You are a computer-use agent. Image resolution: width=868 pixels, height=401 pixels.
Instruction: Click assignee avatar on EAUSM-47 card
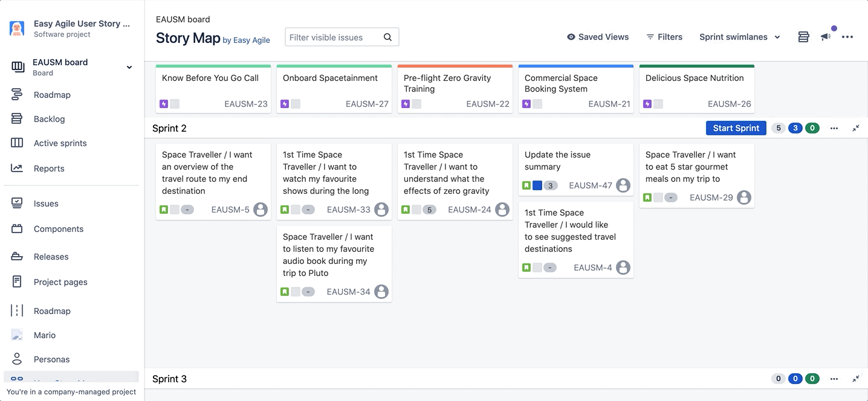point(623,185)
